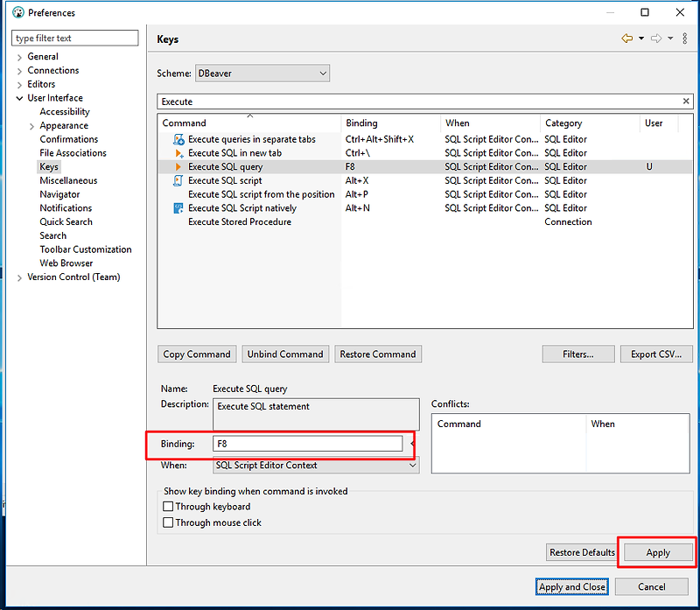Click the Execute SQL query run icon

(178, 166)
